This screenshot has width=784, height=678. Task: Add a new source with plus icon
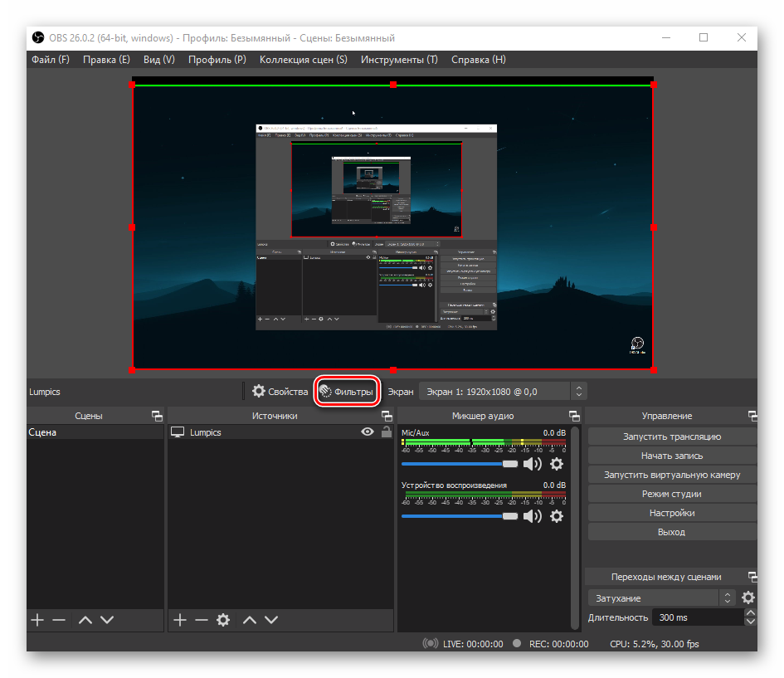(179, 620)
